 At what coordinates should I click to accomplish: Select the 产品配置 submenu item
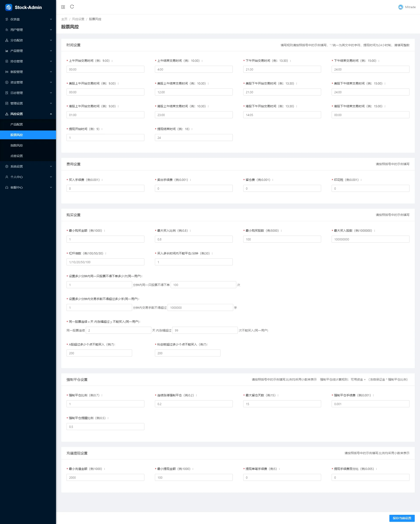(x=16, y=124)
